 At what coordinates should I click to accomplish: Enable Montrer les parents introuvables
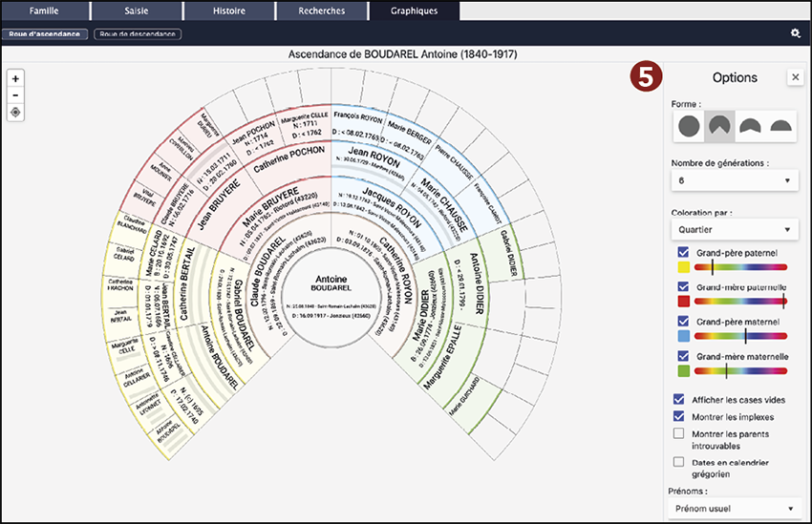pos(679,433)
